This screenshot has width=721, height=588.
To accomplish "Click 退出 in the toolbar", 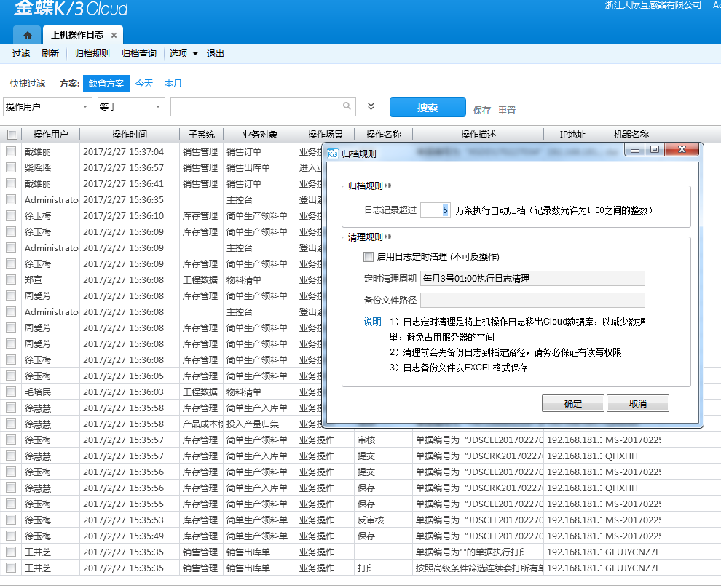I will pyautogui.click(x=215, y=54).
